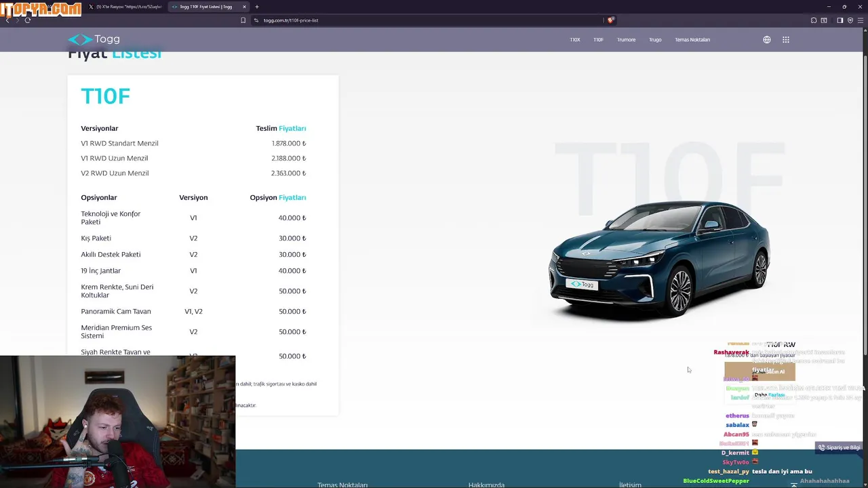The image size is (868, 488).
Task: Open footer link İletişim
Action: pos(630,485)
